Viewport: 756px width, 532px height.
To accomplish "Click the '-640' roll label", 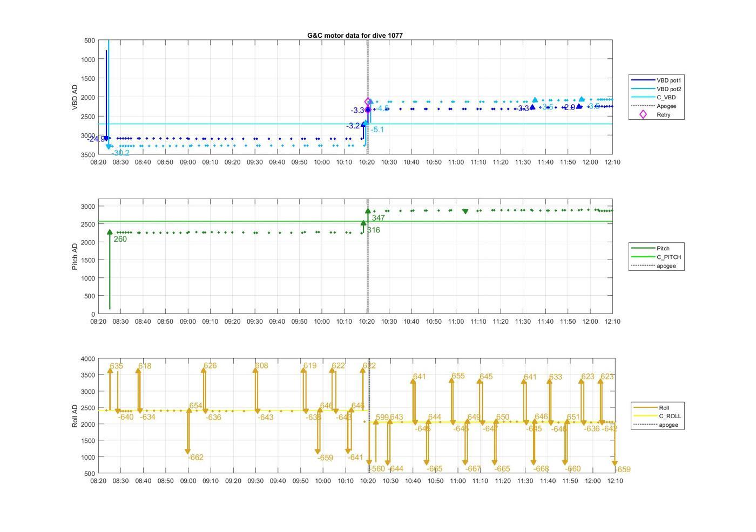I will point(126,417).
